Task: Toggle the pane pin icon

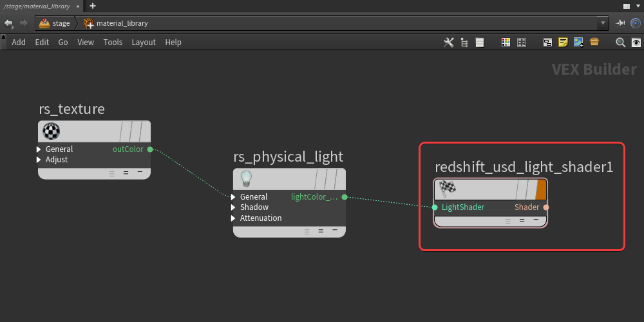Action: point(620,23)
